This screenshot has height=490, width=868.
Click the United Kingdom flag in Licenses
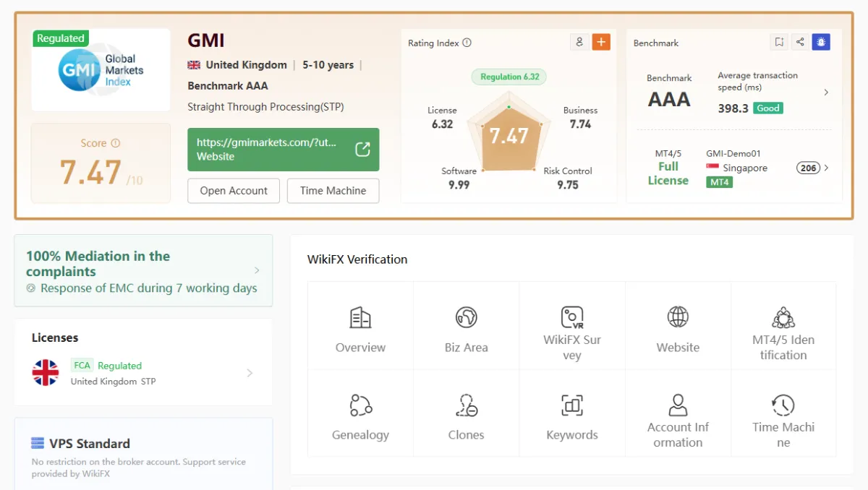tap(46, 373)
